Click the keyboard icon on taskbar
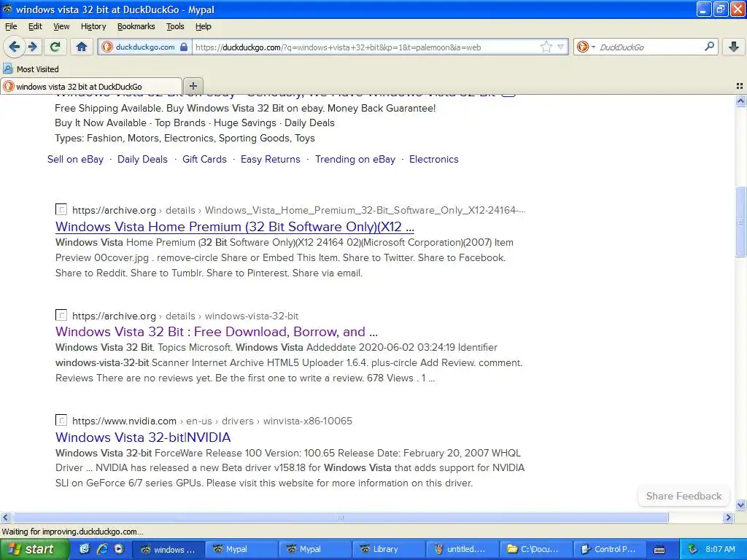The image size is (747, 560). 659,550
